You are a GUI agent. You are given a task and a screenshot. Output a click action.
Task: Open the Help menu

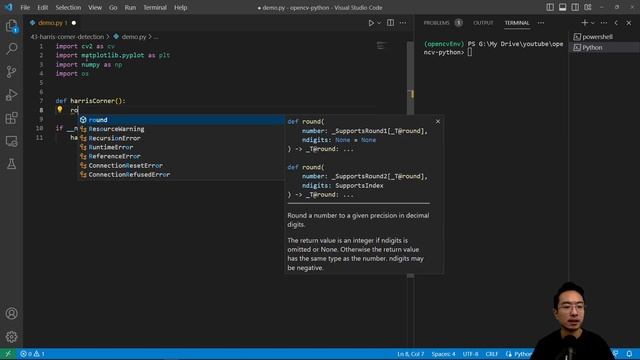[x=180, y=7]
